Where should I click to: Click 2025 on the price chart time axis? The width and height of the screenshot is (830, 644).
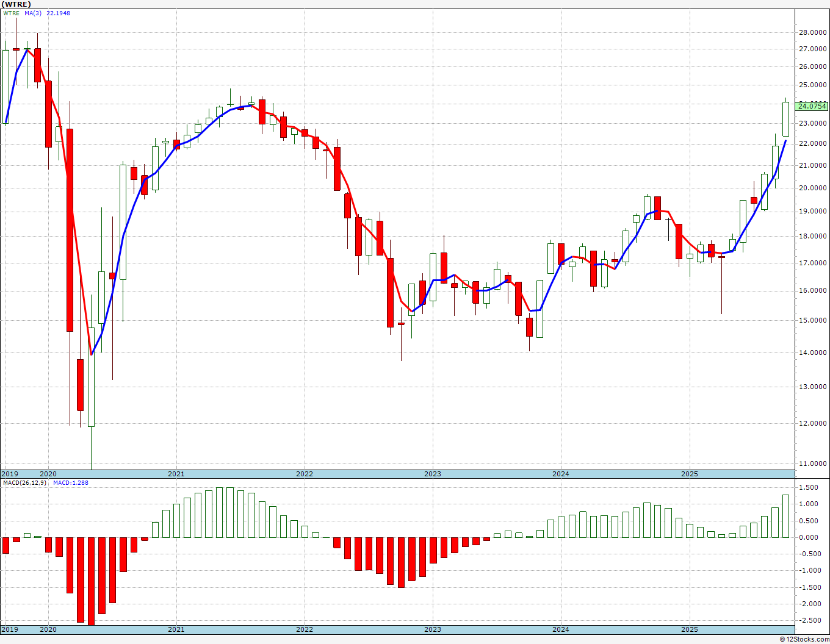[x=690, y=474]
